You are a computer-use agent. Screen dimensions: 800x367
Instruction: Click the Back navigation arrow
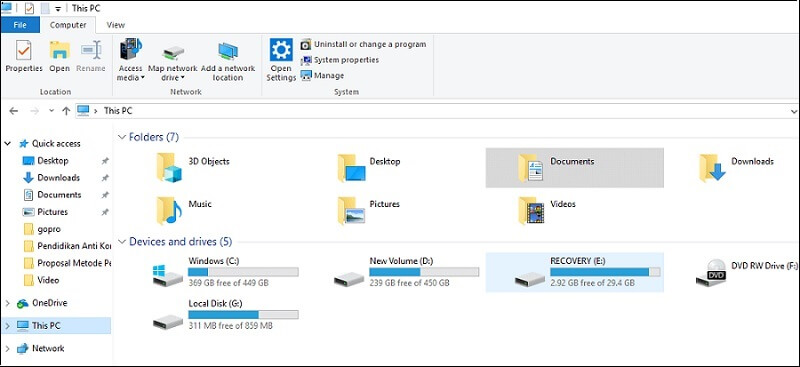coord(14,111)
